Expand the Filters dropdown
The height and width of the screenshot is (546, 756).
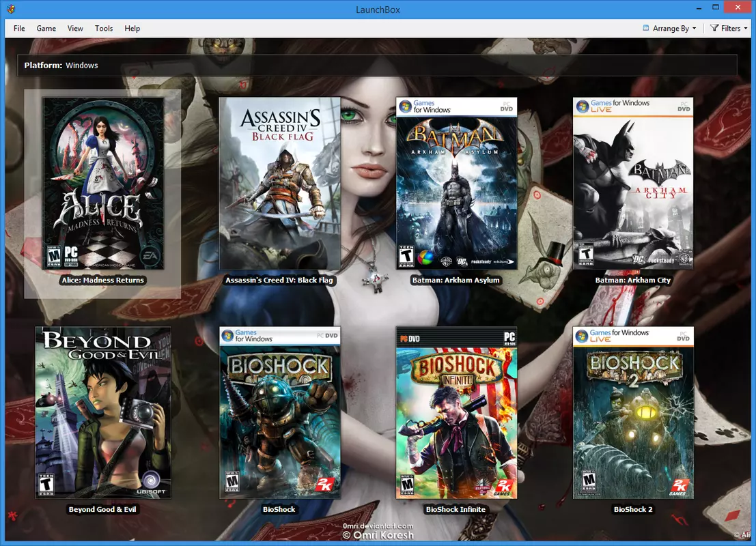(x=729, y=29)
